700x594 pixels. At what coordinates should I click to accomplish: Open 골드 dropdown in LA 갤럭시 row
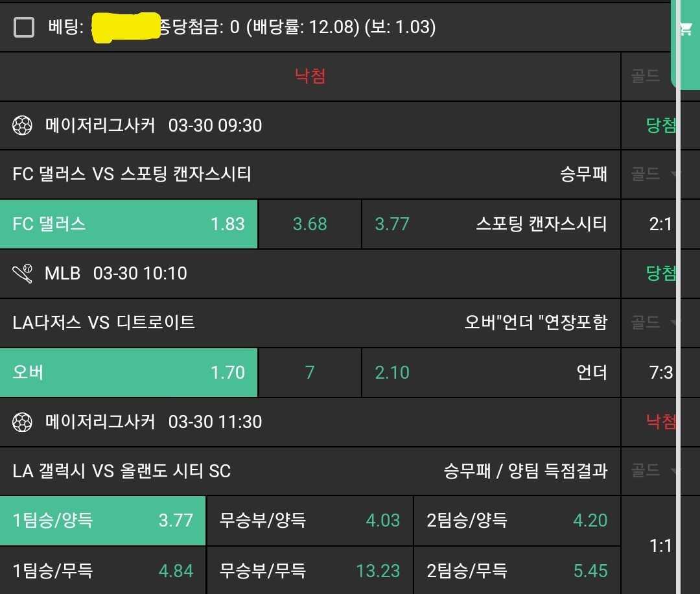tap(653, 471)
